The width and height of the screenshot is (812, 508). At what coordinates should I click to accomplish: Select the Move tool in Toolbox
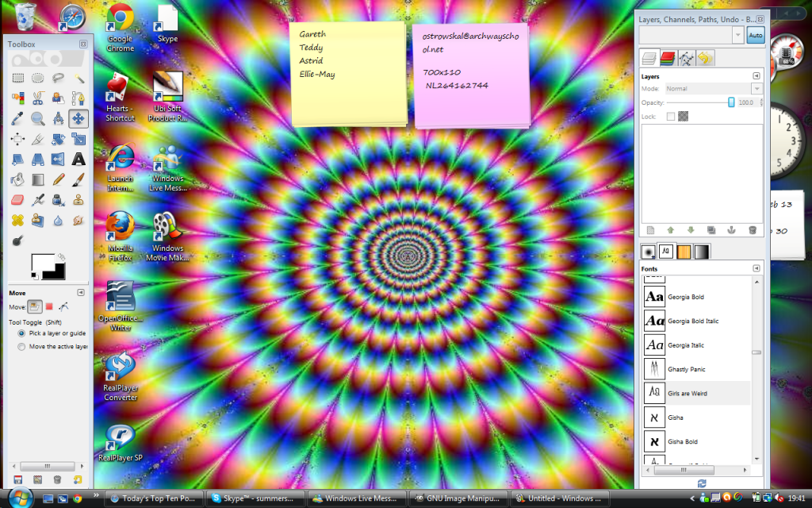[x=79, y=119]
